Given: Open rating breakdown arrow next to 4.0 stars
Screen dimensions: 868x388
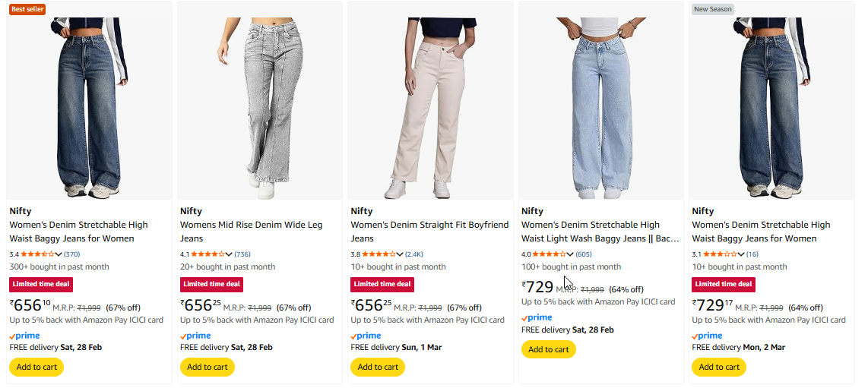Looking at the screenshot, I should (571, 254).
